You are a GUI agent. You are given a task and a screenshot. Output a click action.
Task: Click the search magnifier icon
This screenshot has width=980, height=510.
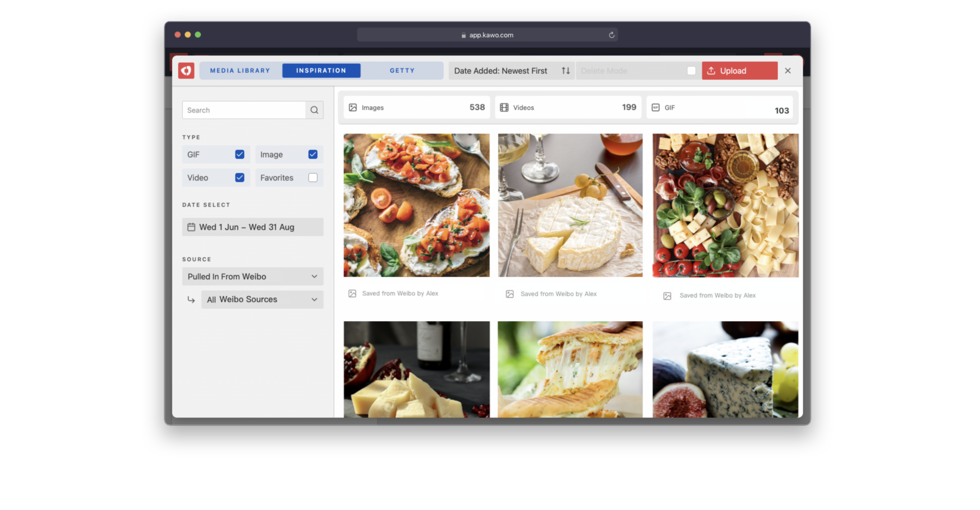click(314, 110)
